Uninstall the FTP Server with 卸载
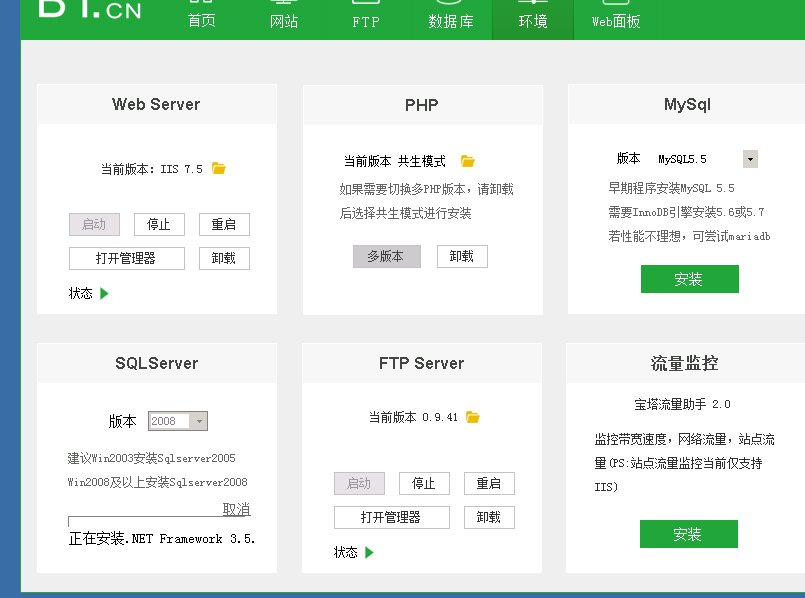 click(x=489, y=517)
